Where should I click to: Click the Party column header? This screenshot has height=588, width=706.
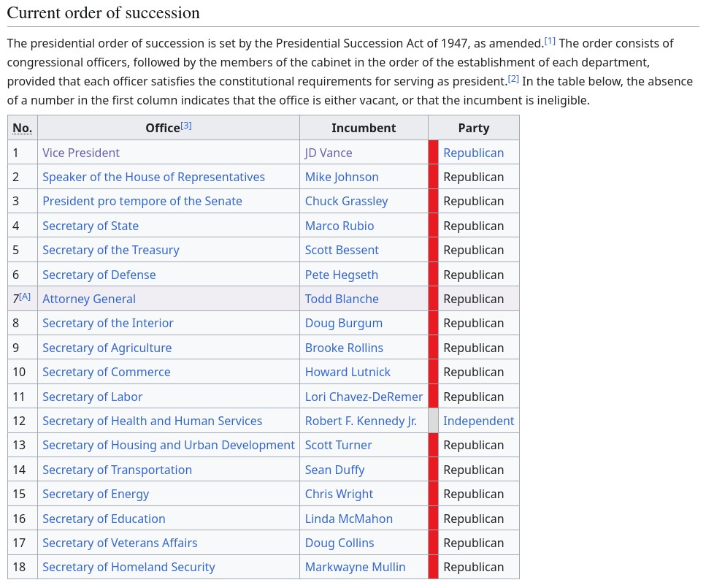click(x=474, y=128)
